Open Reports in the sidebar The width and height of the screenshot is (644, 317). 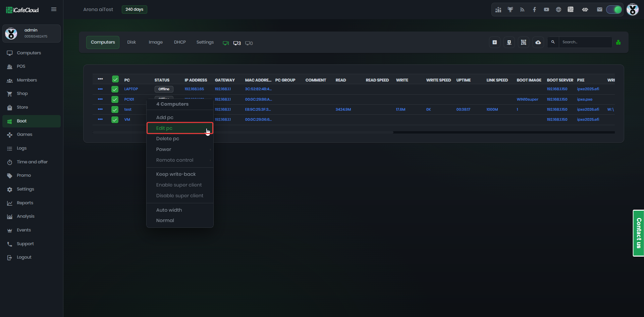(25, 203)
